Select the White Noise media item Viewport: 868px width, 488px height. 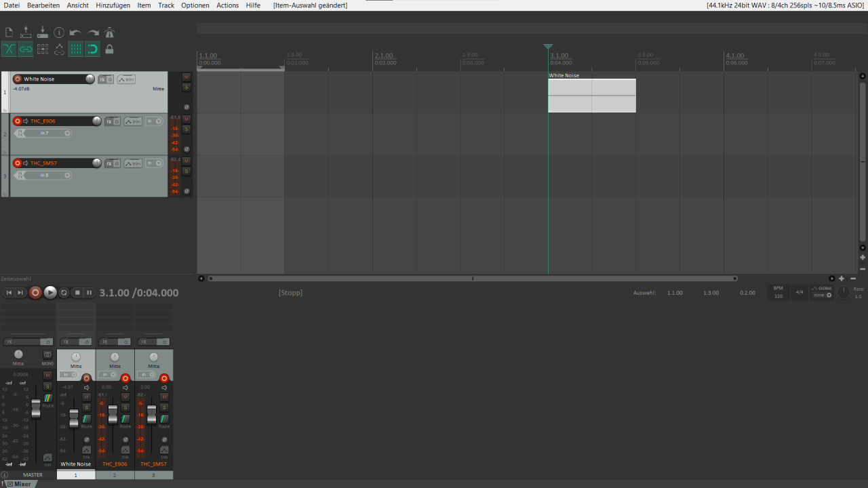(x=592, y=96)
